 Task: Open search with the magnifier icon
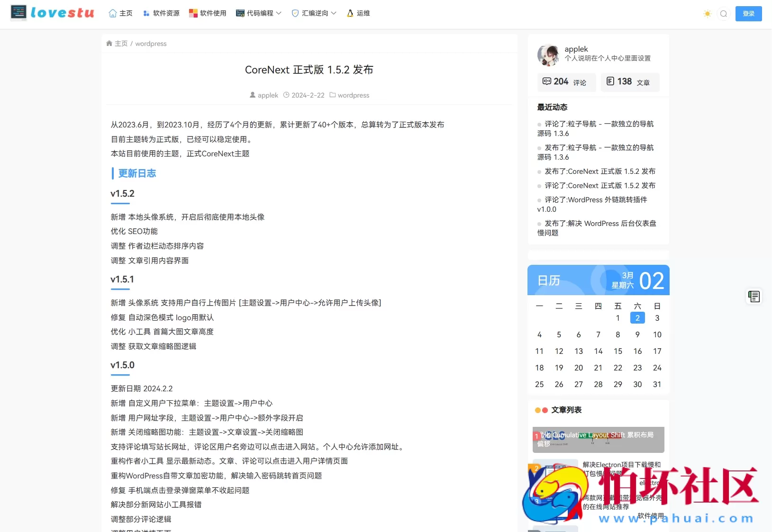tap(723, 14)
